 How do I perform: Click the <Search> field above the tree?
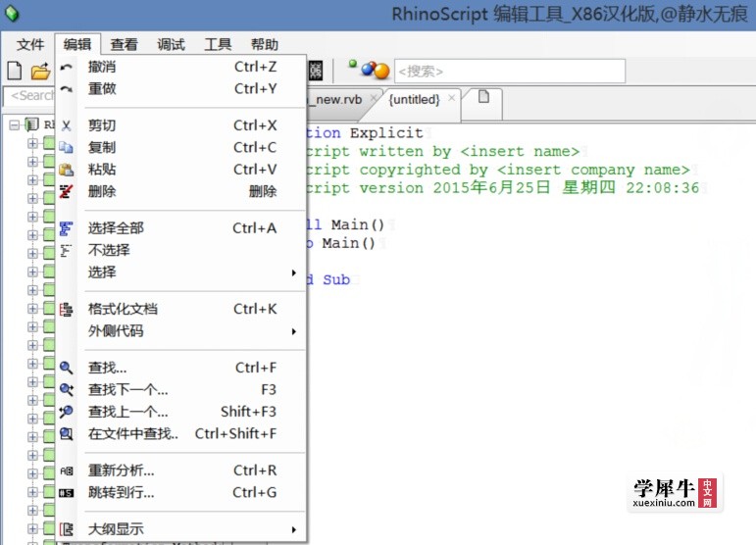pos(29,96)
